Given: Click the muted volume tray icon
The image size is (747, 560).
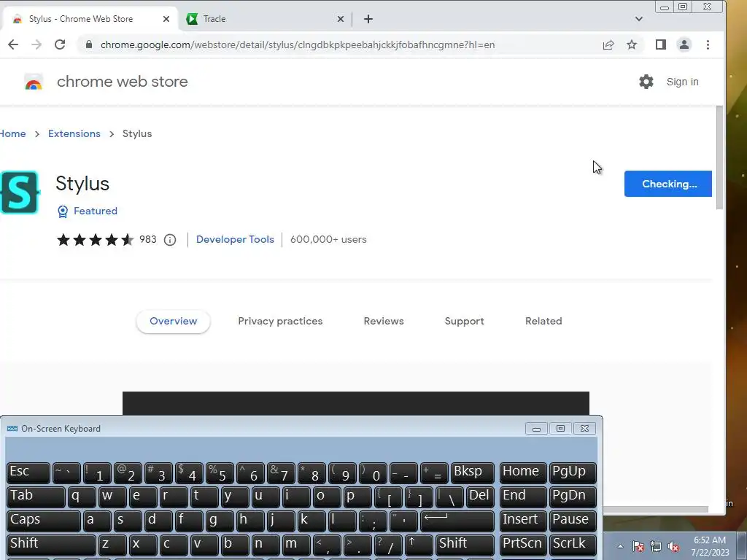Looking at the screenshot, I should pyautogui.click(x=673, y=547).
